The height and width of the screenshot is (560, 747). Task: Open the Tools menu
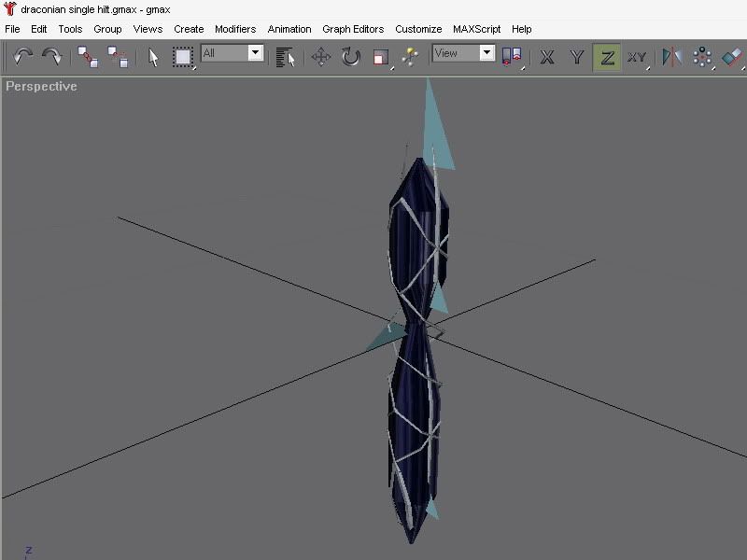pyautogui.click(x=70, y=29)
